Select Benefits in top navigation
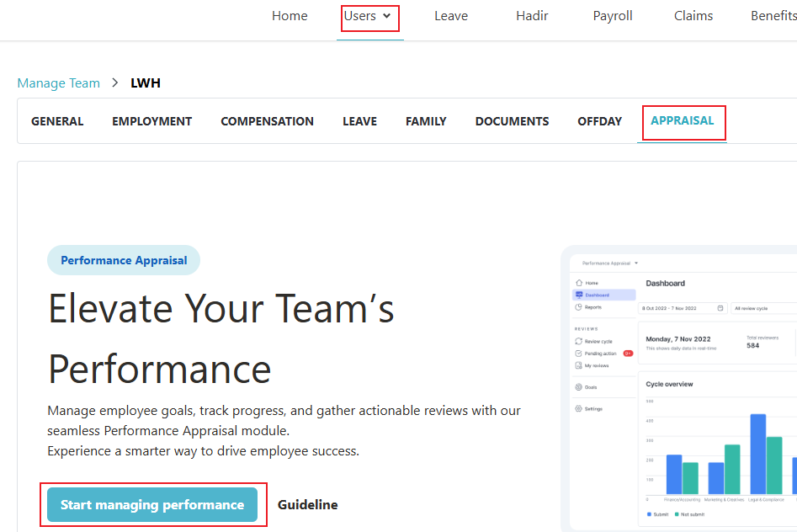797x532 pixels. point(773,16)
